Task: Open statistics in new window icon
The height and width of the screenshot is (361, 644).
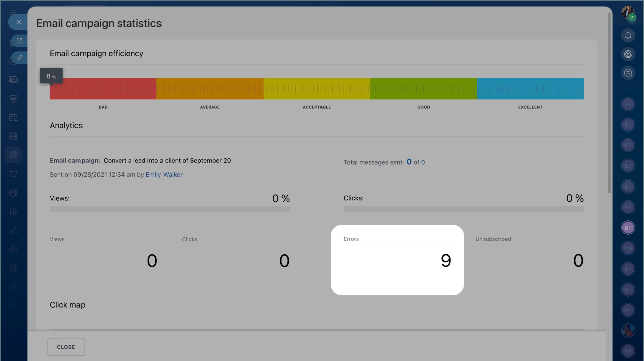Action: click(20, 41)
